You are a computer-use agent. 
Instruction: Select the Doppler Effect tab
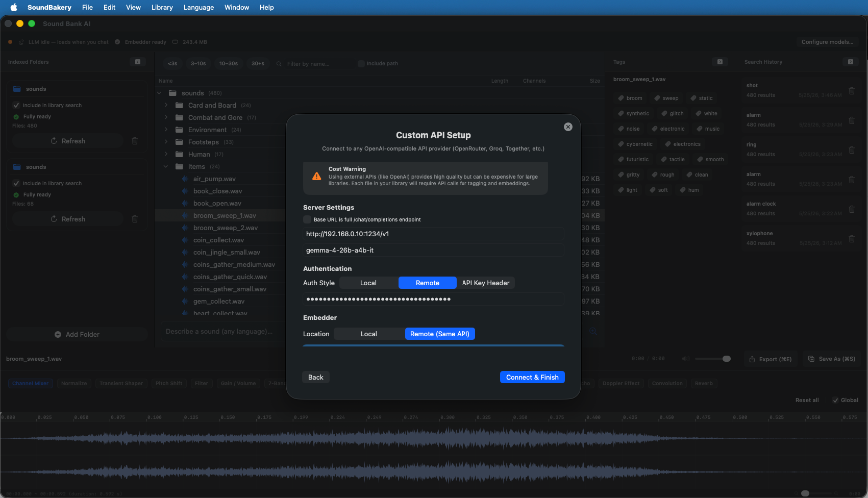coord(621,383)
